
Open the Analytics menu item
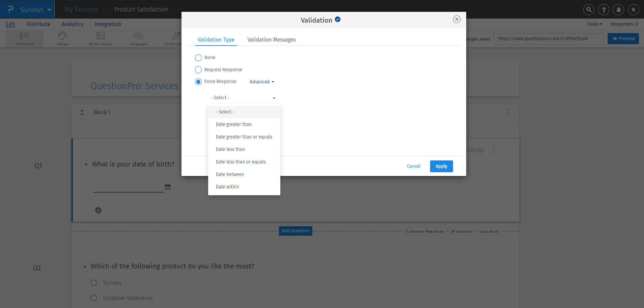(72, 24)
